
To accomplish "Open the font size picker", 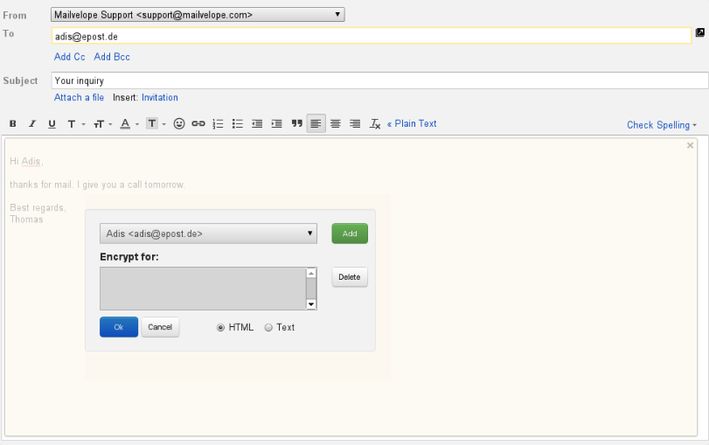I will (103, 123).
